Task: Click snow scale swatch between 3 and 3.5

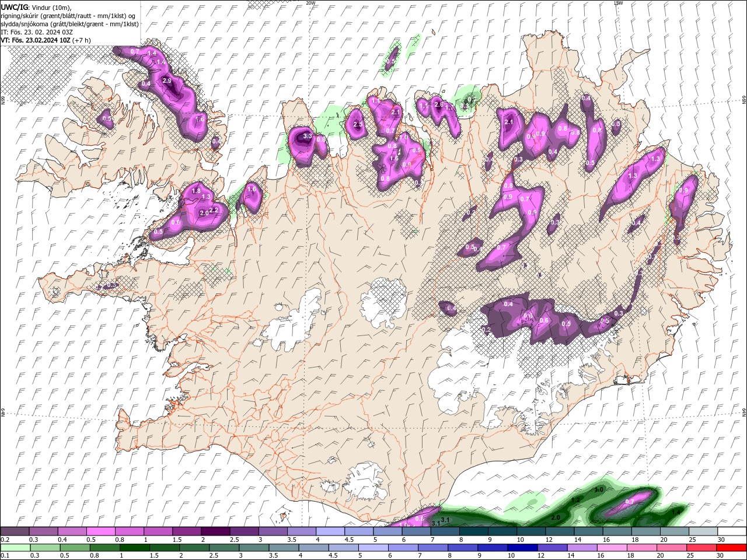Action: (x=273, y=531)
